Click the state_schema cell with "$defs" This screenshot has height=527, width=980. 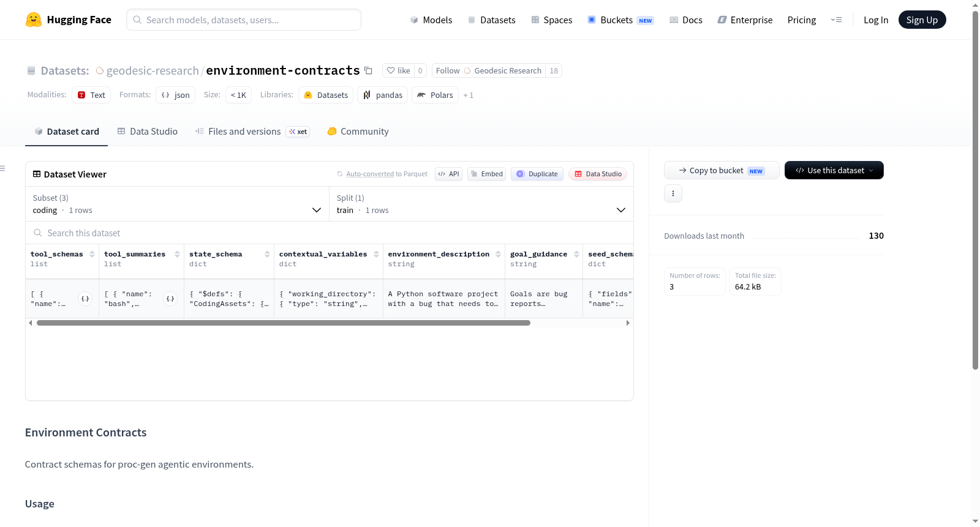click(x=229, y=299)
